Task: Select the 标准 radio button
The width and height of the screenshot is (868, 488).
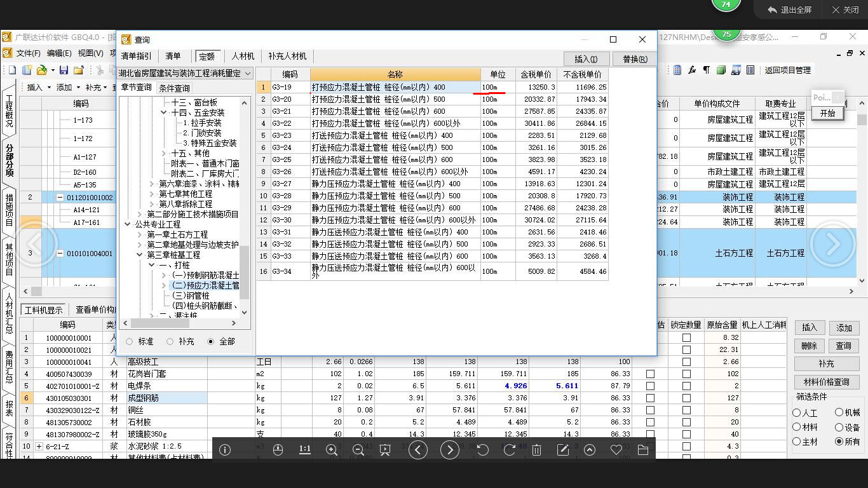Action: point(130,342)
